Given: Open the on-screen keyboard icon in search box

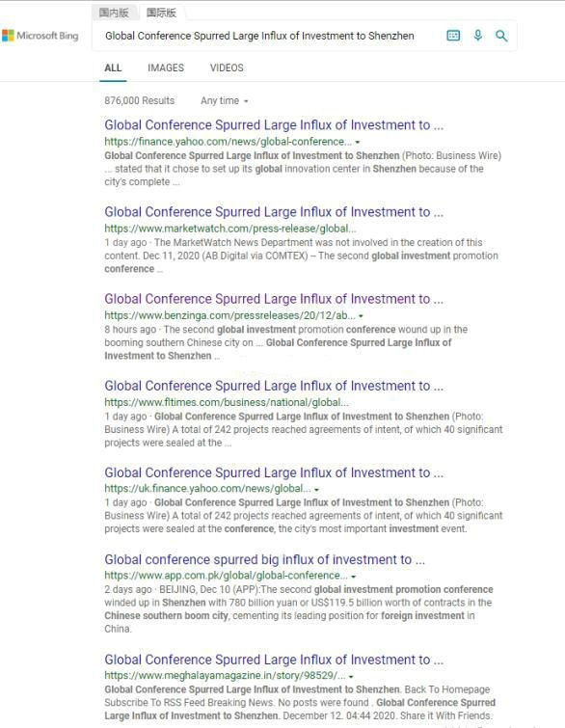Looking at the screenshot, I should (x=453, y=36).
